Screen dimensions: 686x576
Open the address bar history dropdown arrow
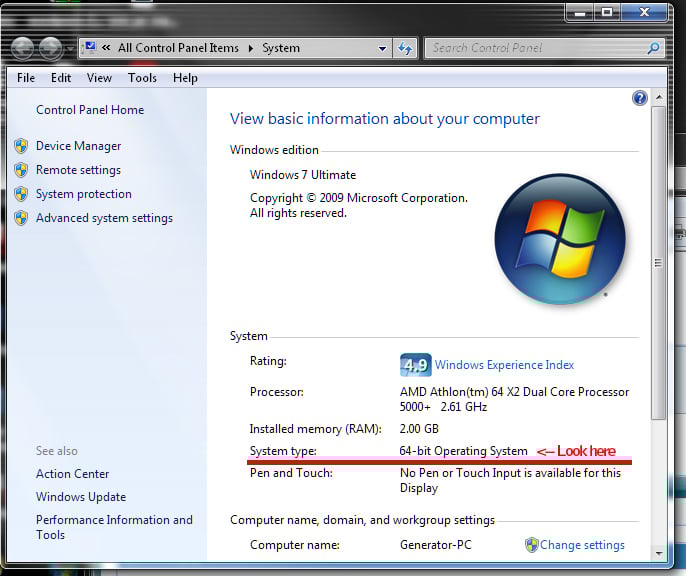click(x=382, y=49)
